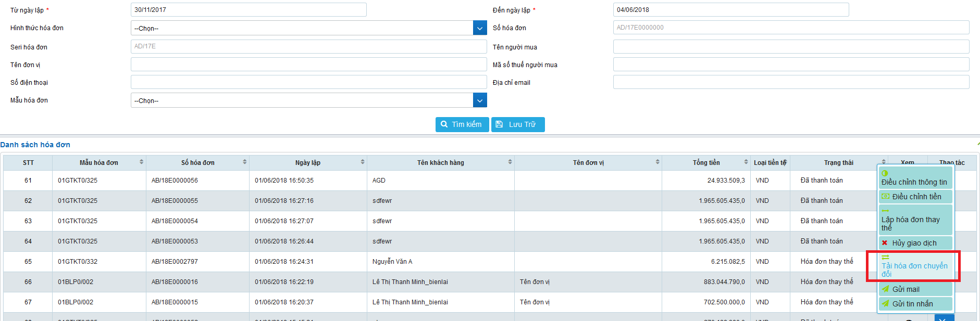Select Điều chỉnh tiền menu option

coord(915,197)
